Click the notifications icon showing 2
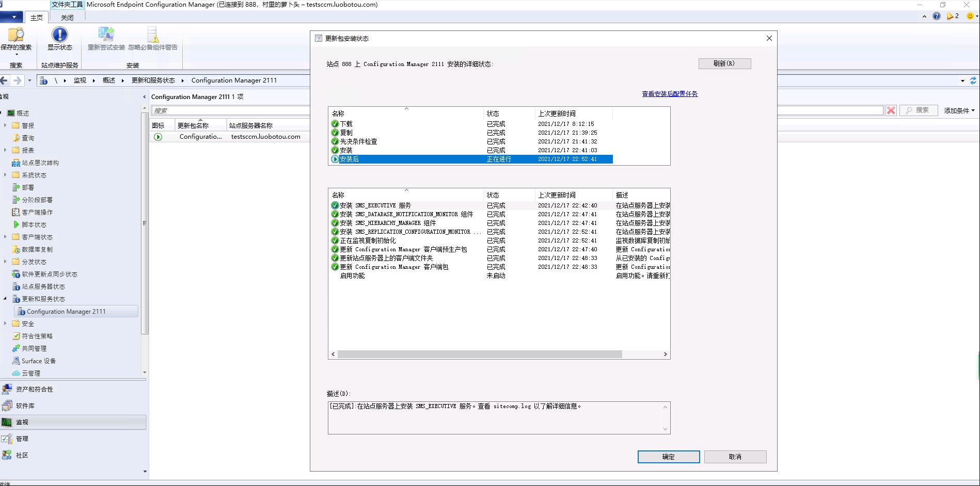The image size is (980, 486). click(x=953, y=16)
